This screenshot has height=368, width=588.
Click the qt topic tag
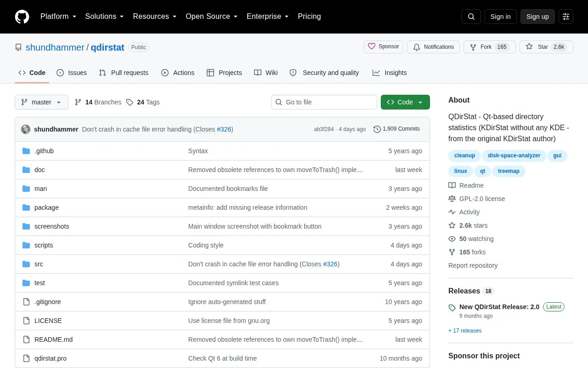coord(482,171)
